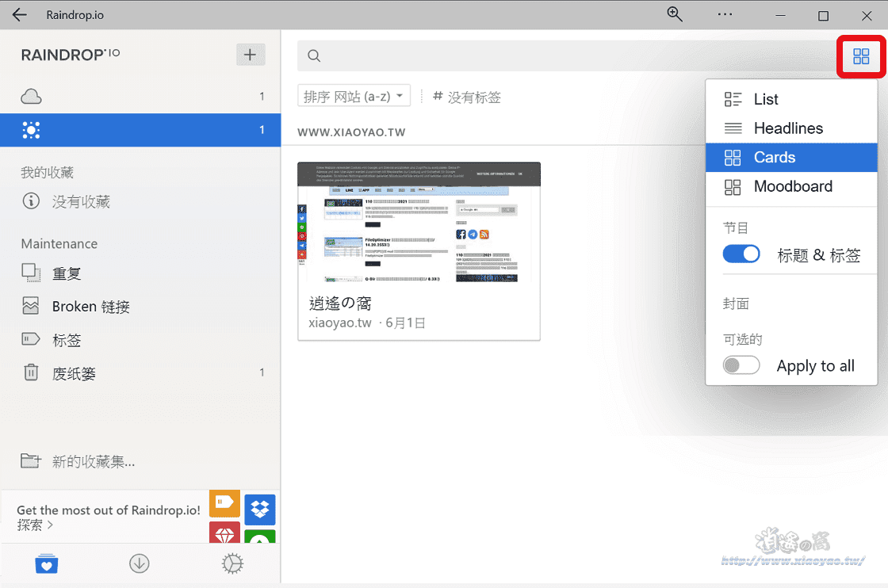Click Get the most out of Raindrop.io
The height and width of the screenshot is (588, 888).
(x=108, y=510)
